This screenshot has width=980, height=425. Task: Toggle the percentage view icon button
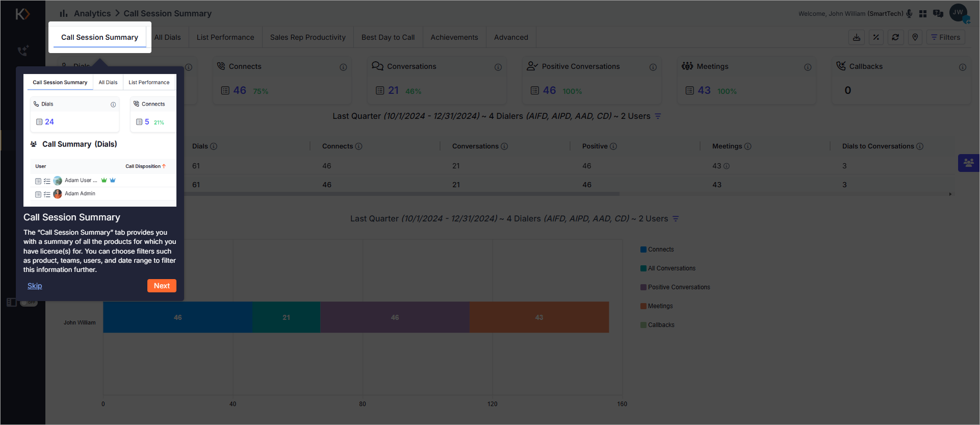[876, 37]
